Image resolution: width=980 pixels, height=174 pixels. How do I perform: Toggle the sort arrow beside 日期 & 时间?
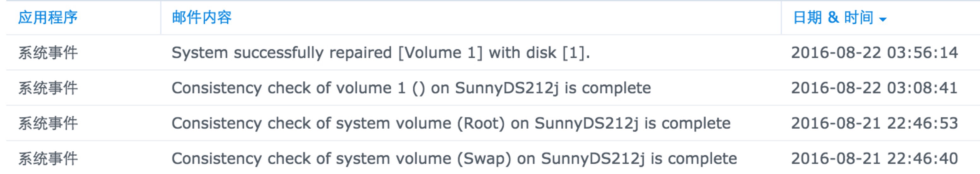click(x=883, y=19)
